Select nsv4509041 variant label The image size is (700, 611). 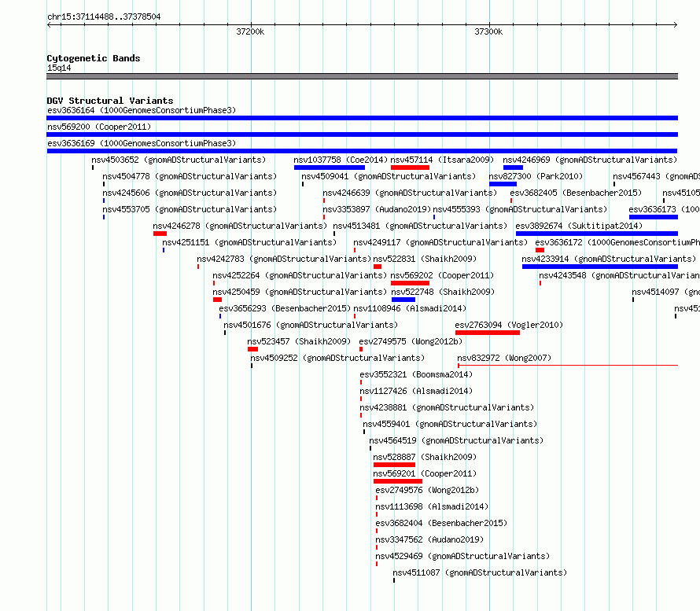click(389, 176)
